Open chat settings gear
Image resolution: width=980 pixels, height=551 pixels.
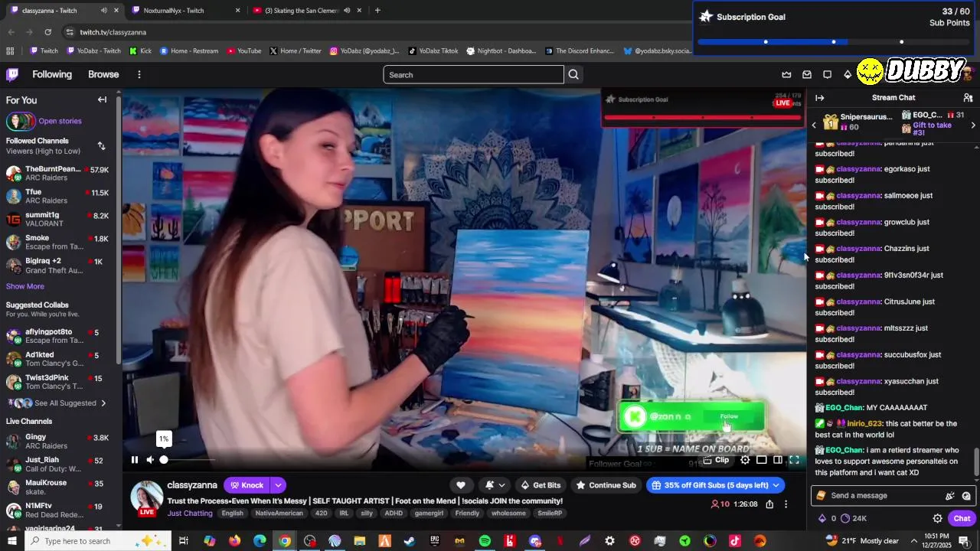point(937,518)
